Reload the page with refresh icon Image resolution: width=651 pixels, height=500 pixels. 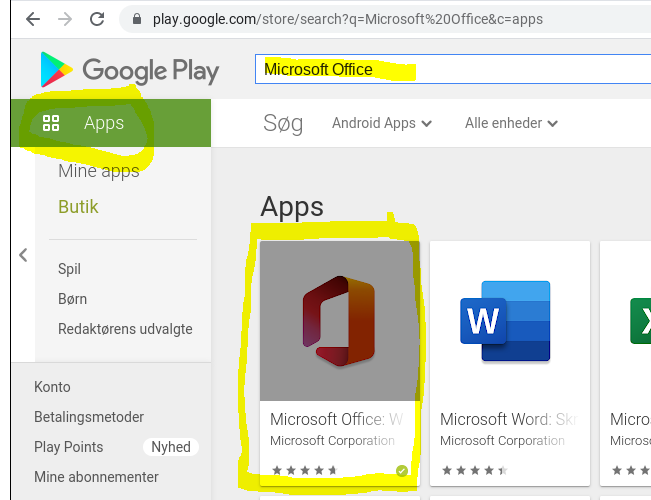pyautogui.click(x=97, y=19)
